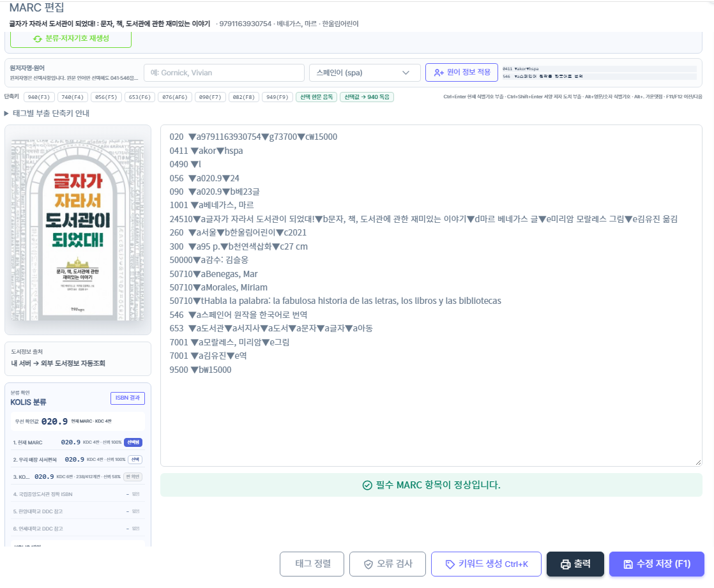Open the 스페인어 (spa) language dropdown
Screen dimensions: 714x588
(x=364, y=73)
